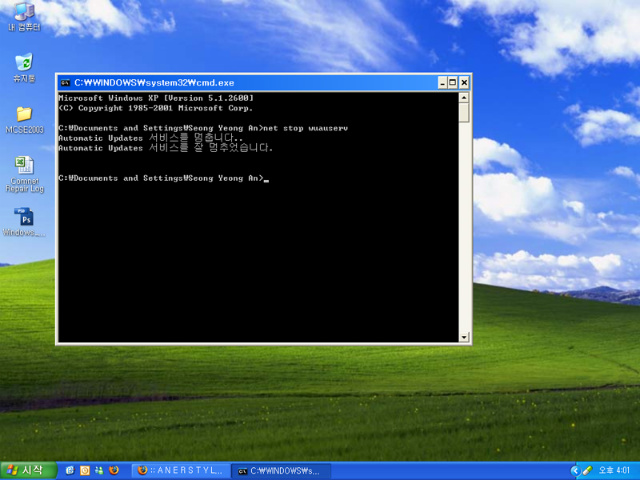The image size is (640, 480).
Task: Click the last command prompt line with cursor
Action: pos(164,178)
